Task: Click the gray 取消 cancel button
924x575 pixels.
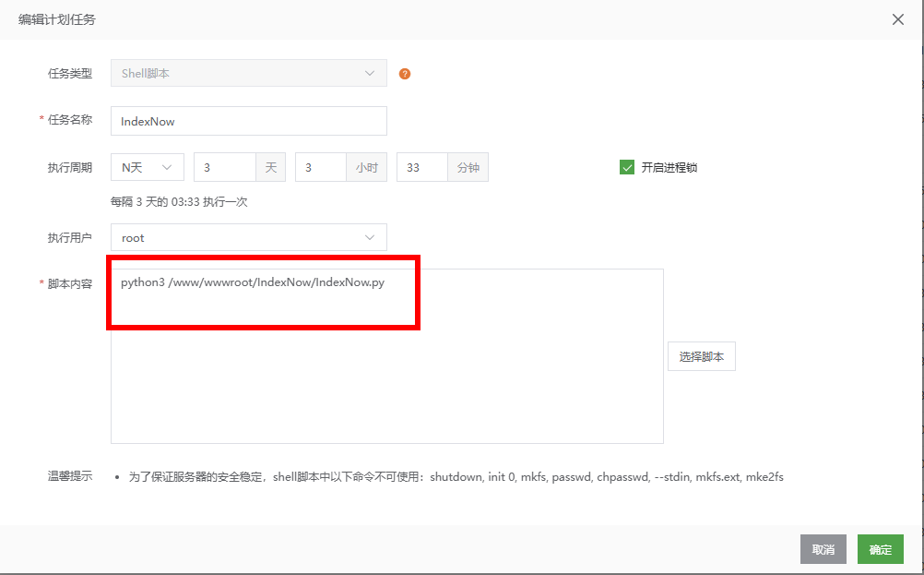Action: (x=823, y=548)
